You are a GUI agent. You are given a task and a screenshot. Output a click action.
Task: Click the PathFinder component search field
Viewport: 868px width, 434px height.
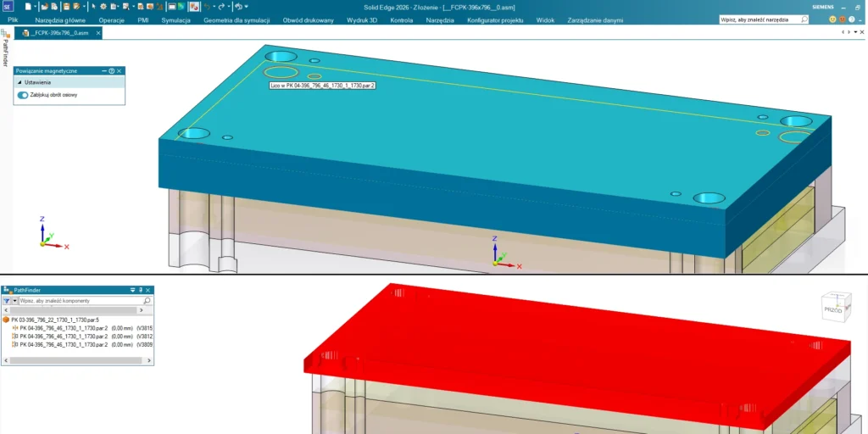[81, 301]
